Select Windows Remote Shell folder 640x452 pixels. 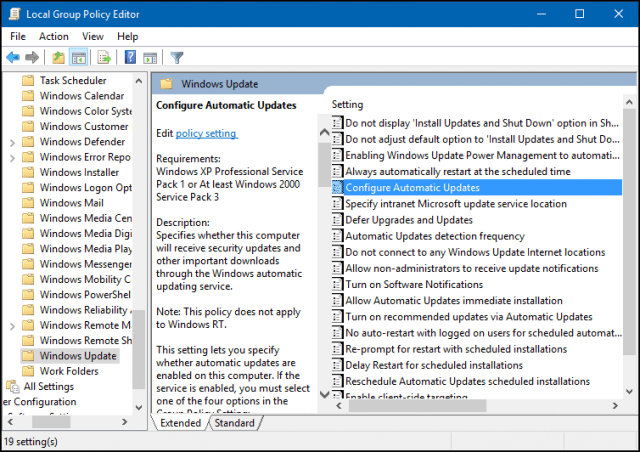coord(85,341)
